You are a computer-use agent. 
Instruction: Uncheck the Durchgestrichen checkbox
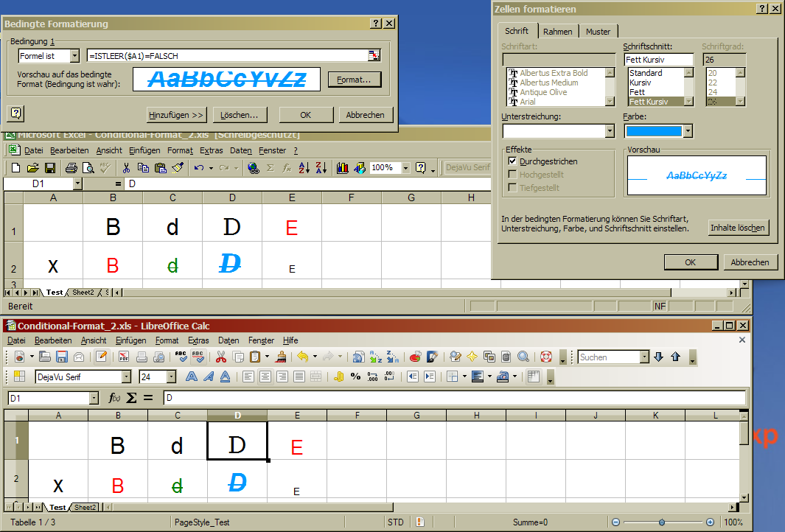pyautogui.click(x=512, y=161)
